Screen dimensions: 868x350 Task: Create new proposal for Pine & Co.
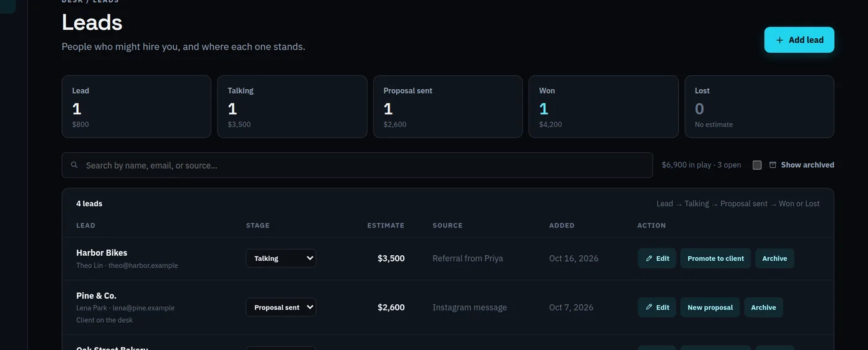coord(710,307)
